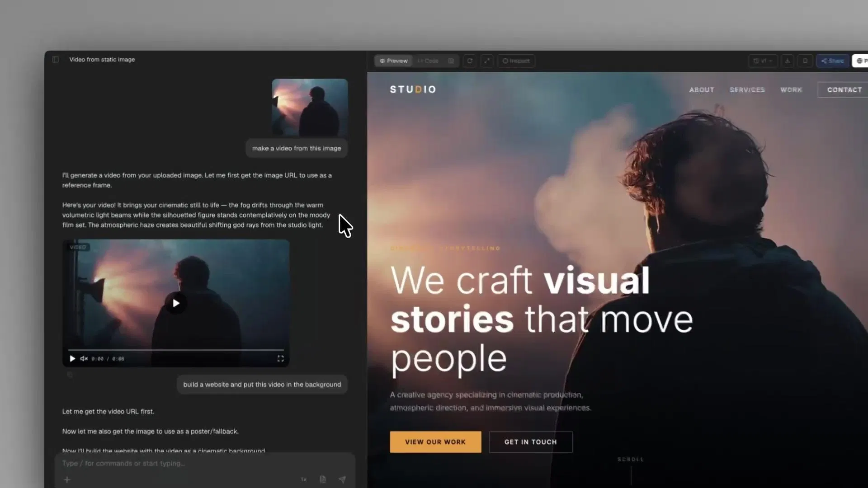Play video using the small control bar play button

click(72, 358)
